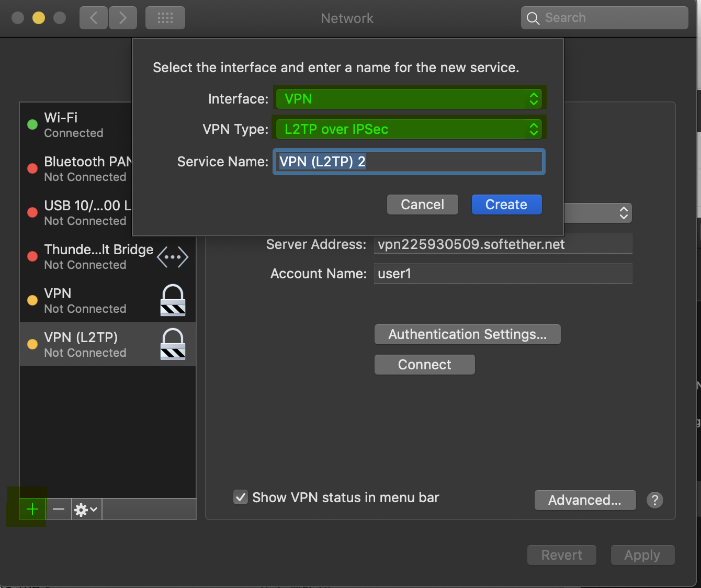Click the add service plus button
The image size is (701, 588).
[x=32, y=509]
